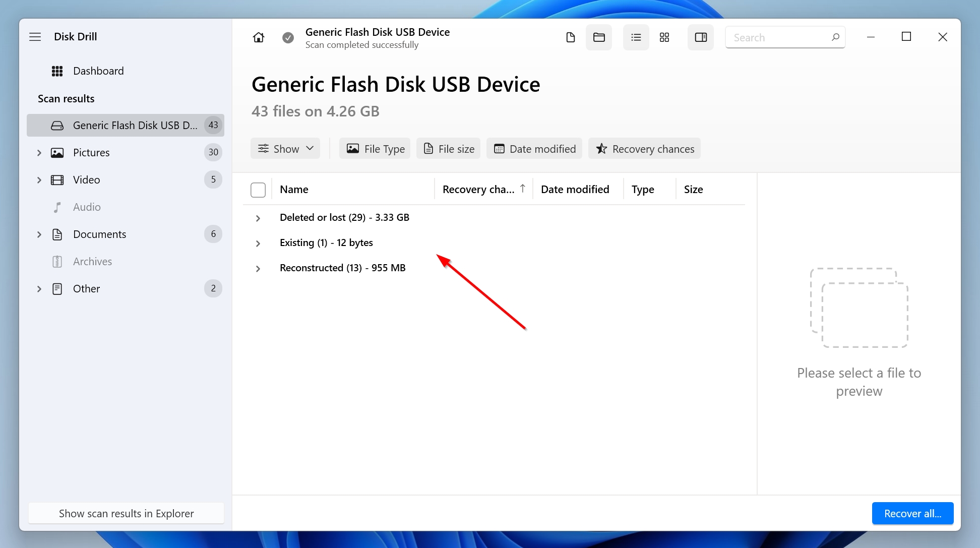The height and width of the screenshot is (548, 980).
Task: Click the Audio note icon
Action: pyautogui.click(x=57, y=207)
